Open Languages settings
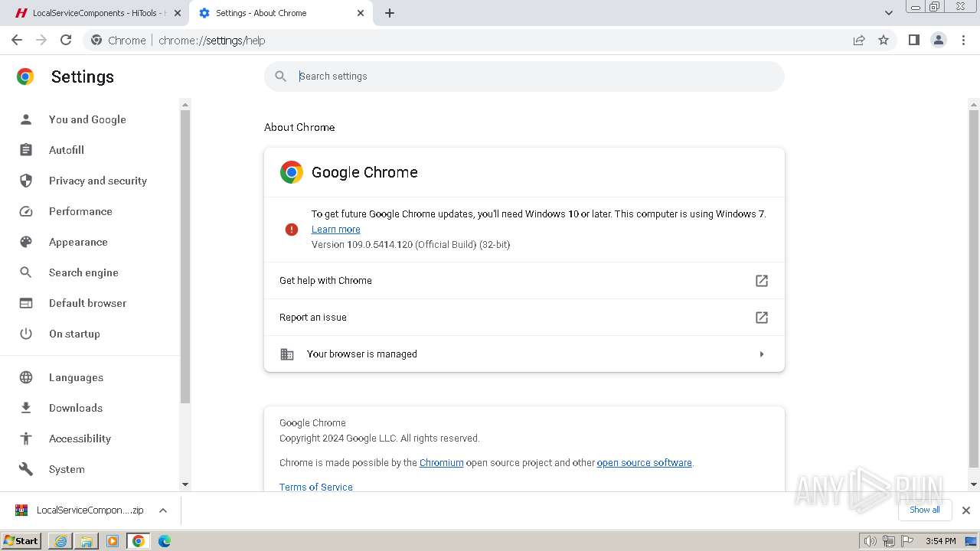The height and width of the screenshot is (551, 980). (x=76, y=377)
